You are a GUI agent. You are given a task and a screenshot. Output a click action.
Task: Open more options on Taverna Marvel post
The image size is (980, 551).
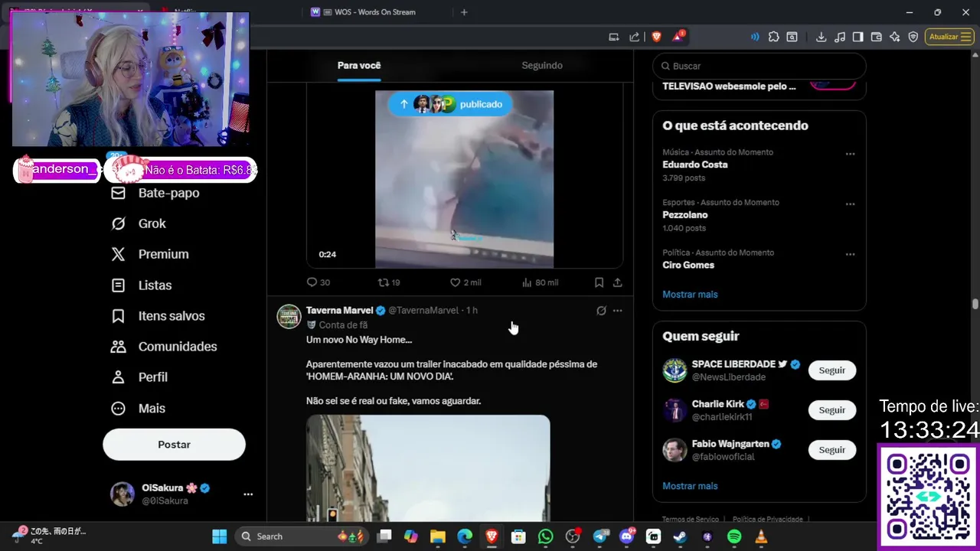pos(617,311)
